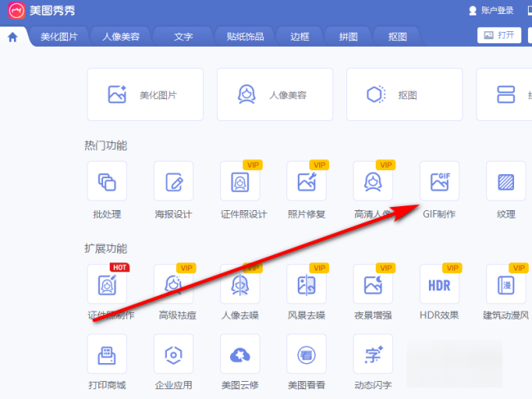Launch 人像去噪 portrait denoise
The image size is (532, 399).
[240, 284]
